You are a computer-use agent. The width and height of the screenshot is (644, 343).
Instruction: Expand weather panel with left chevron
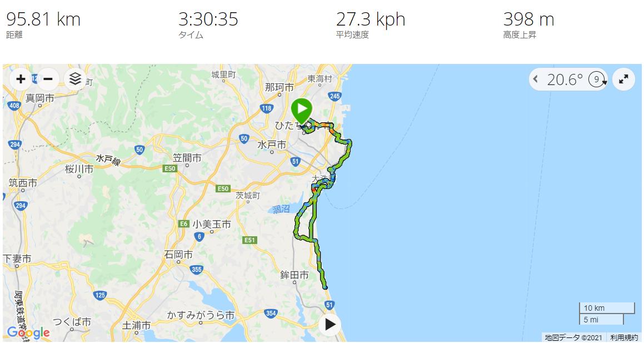(535, 79)
